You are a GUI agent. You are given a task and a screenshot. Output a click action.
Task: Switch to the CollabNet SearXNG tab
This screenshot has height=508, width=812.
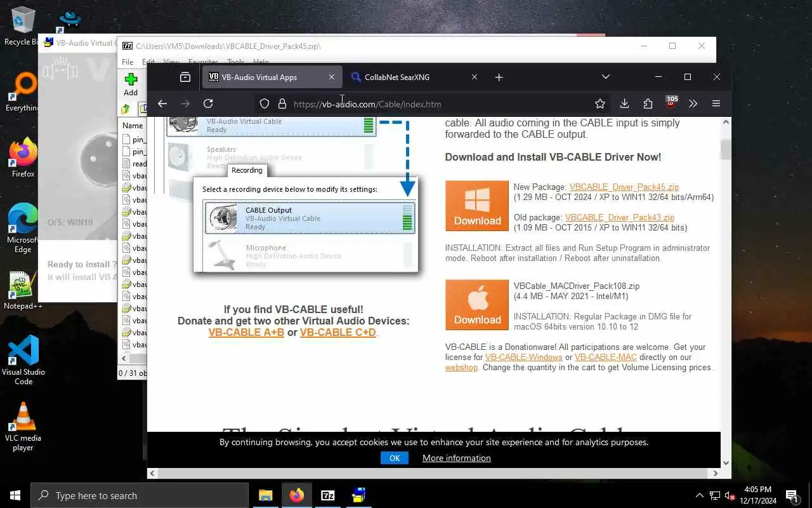413,77
